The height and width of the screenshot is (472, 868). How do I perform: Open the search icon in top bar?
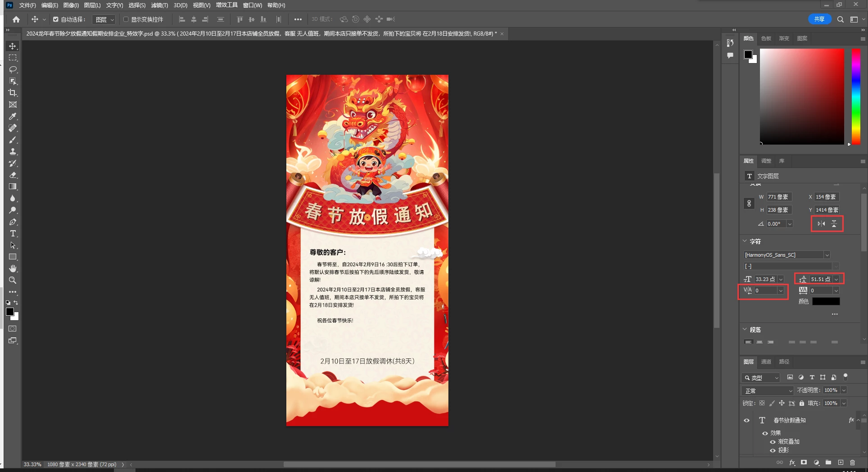(840, 19)
